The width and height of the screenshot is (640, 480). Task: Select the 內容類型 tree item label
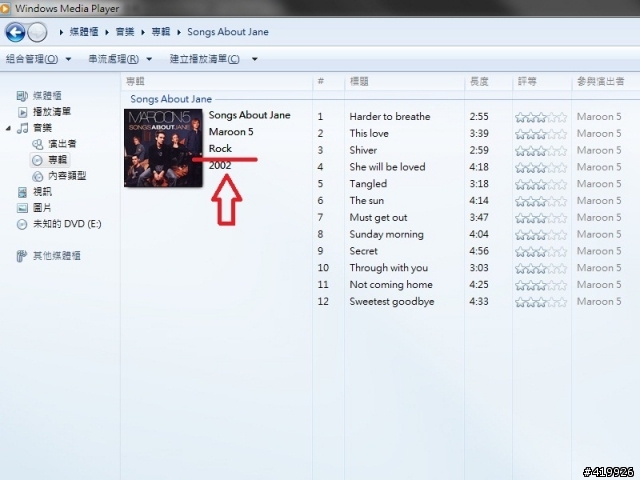click(x=67, y=176)
